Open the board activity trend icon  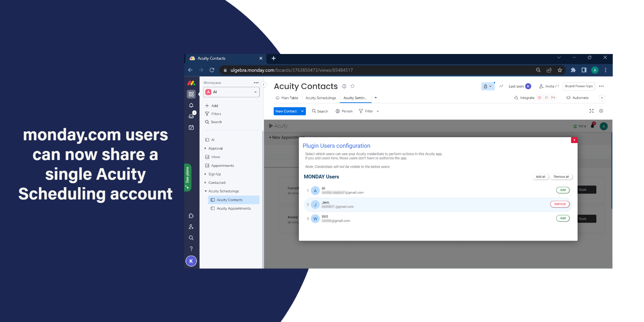[x=501, y=86]
